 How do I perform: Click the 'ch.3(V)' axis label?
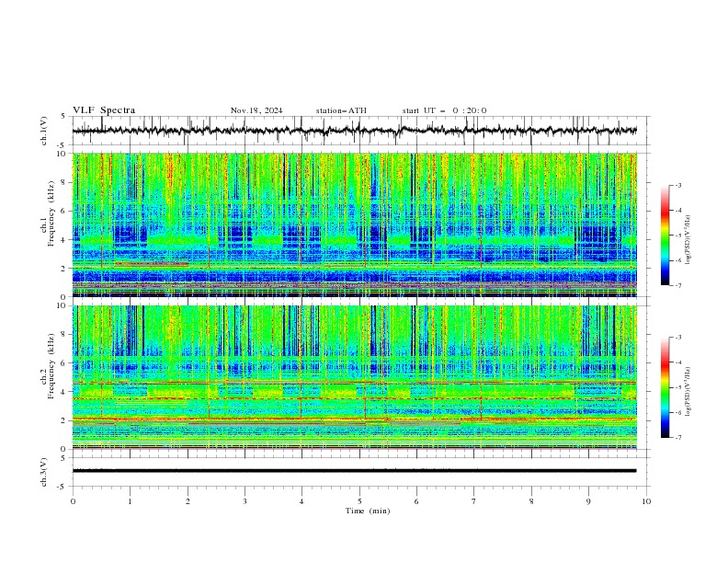[44, 472]
